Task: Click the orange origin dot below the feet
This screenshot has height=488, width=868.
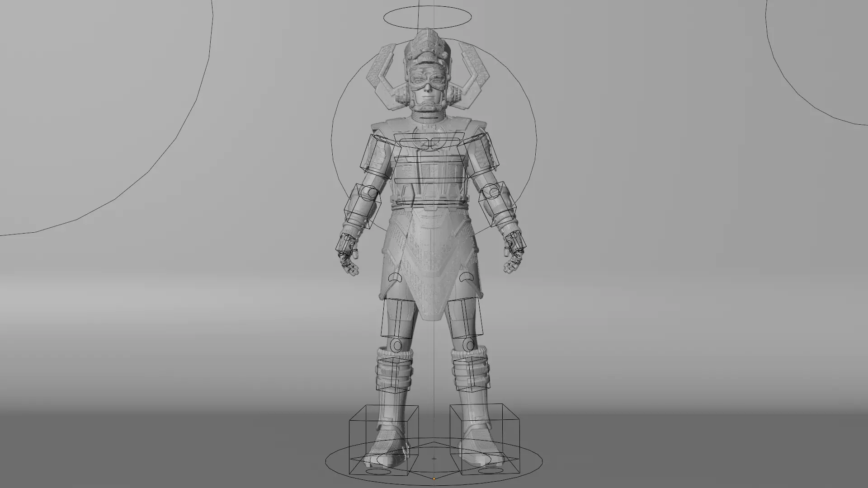Action: click(434, 479)
